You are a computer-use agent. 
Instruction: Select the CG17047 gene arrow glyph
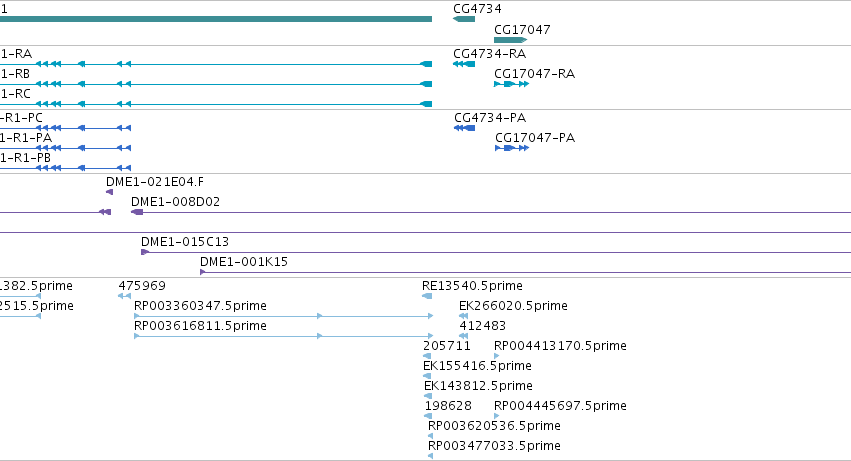click(511, 40)
